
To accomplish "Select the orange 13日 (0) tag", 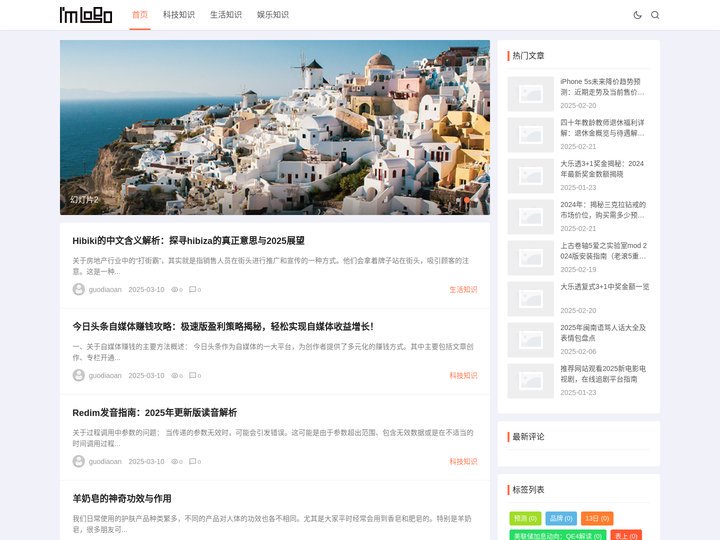I will pyautogui.click(x=597, y=518).
